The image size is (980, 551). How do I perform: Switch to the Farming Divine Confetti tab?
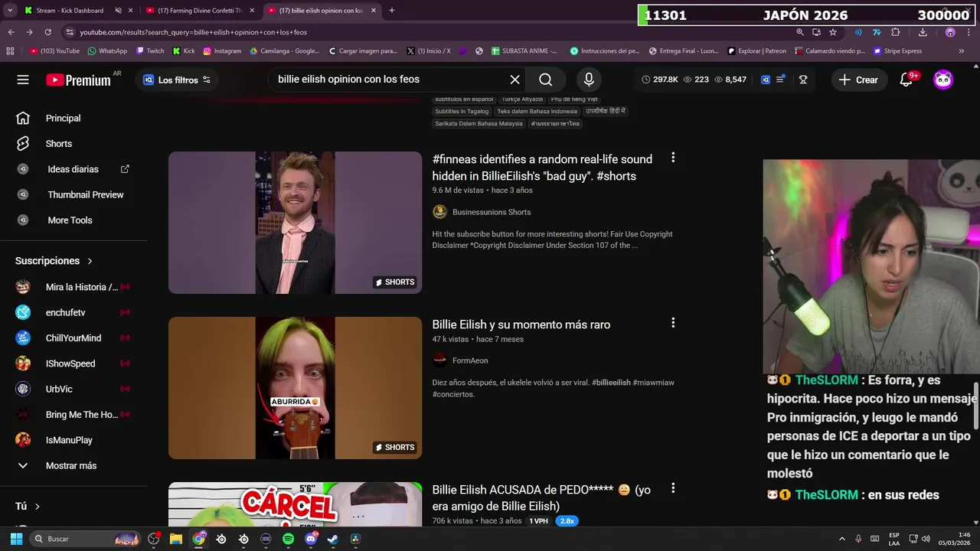point(201,11)
